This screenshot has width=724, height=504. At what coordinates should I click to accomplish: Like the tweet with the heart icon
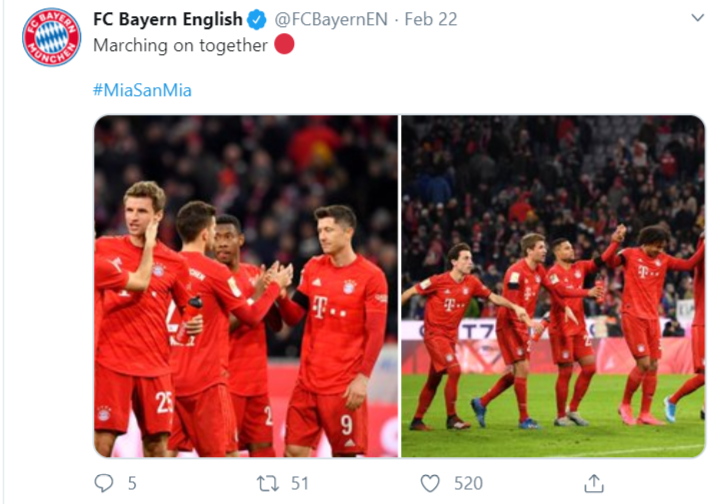pyautogui.click(x=430, y=484)
